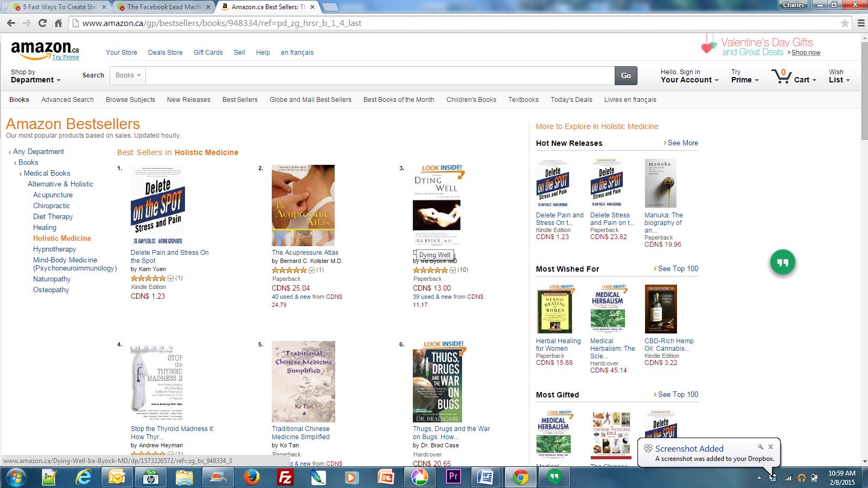Click the Go search button
This screenshot has width=868, height=488.
click(626, 76)
